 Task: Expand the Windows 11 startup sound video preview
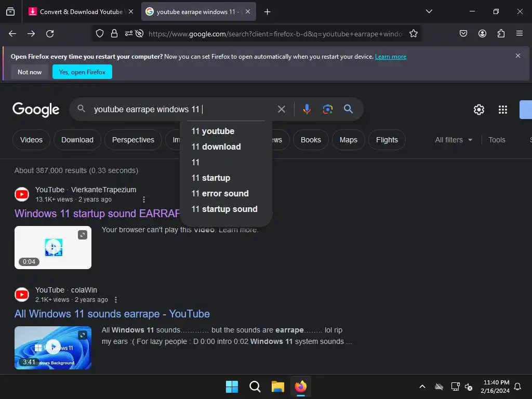coord(83,235)
